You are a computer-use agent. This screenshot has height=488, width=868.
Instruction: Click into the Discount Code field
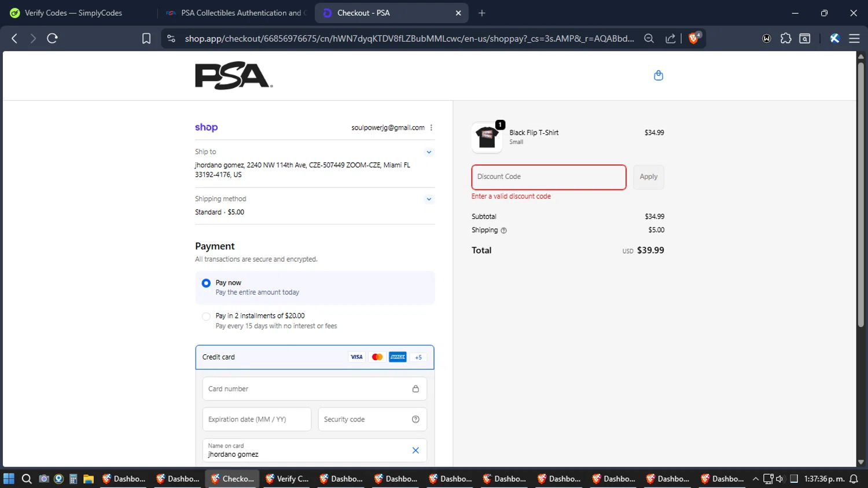549,177
